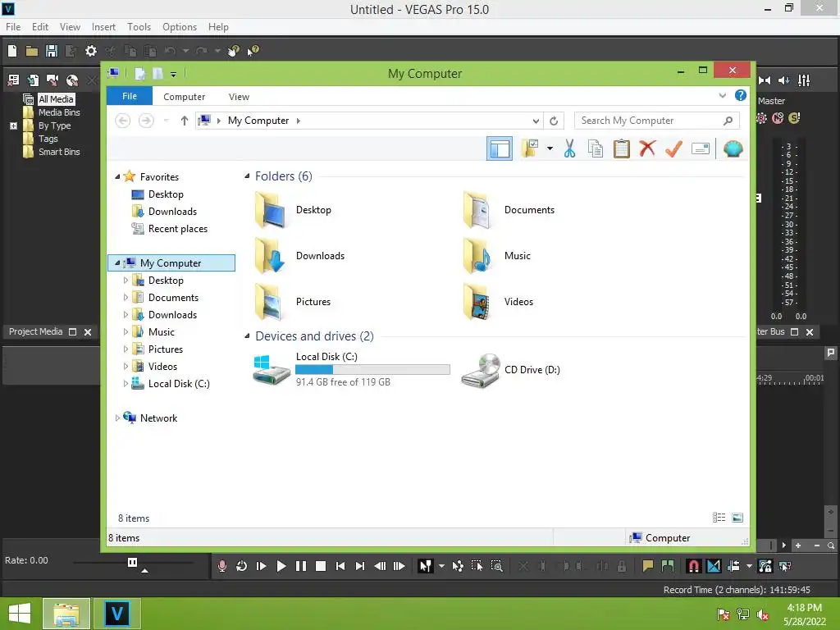Open the File tab in My Computer
Image resolution: width=840 pixels, height=630 pixels.
coord(130,96)
